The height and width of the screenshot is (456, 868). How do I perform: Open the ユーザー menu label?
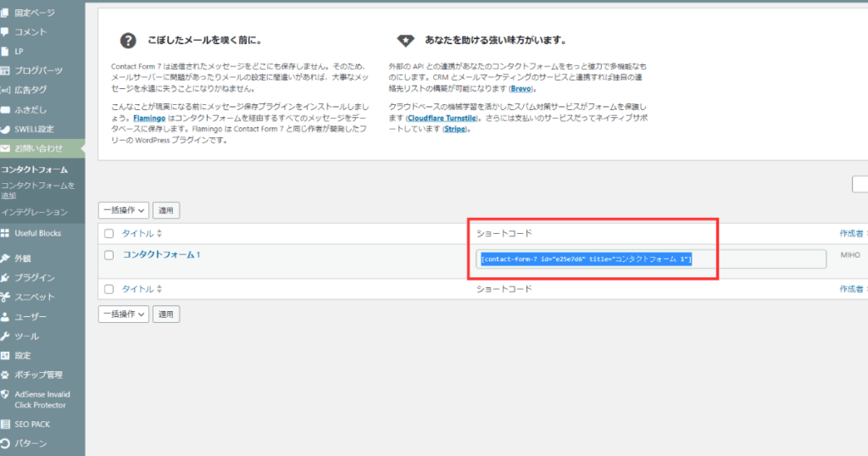[31, 317]
